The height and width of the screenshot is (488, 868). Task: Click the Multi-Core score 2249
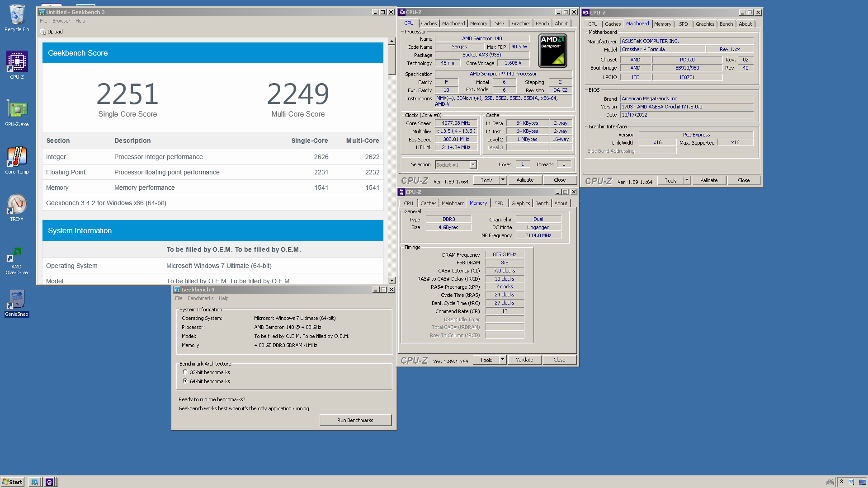click(298, 94)
